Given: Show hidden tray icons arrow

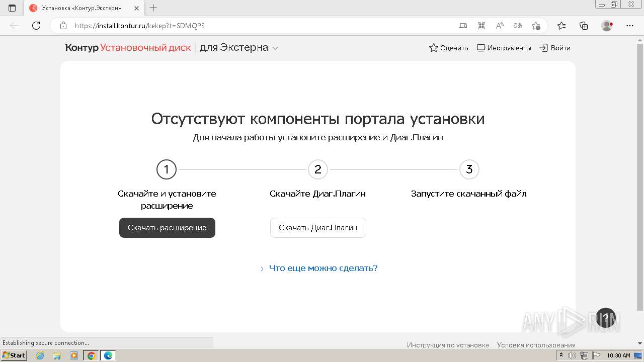Looking at the screenshot, I should [x=561, y=355].
